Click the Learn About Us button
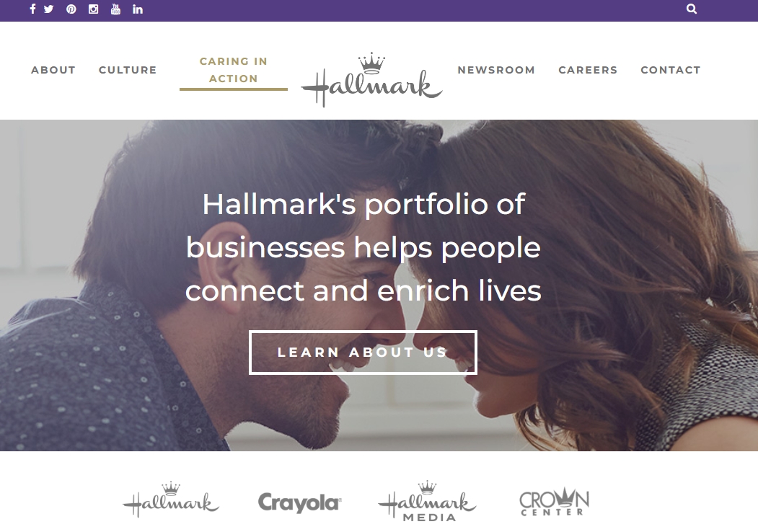 pos(363,353)
